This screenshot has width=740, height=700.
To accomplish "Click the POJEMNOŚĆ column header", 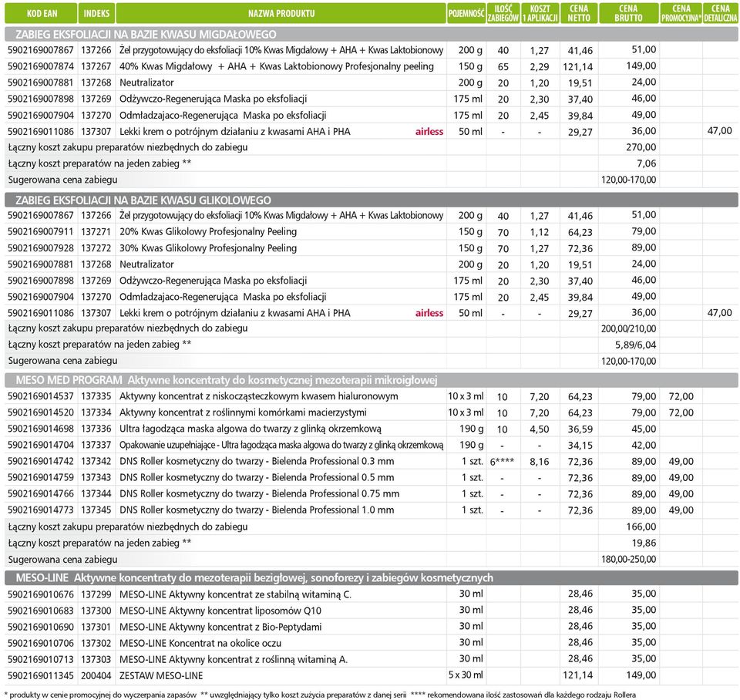I will 466,13.
